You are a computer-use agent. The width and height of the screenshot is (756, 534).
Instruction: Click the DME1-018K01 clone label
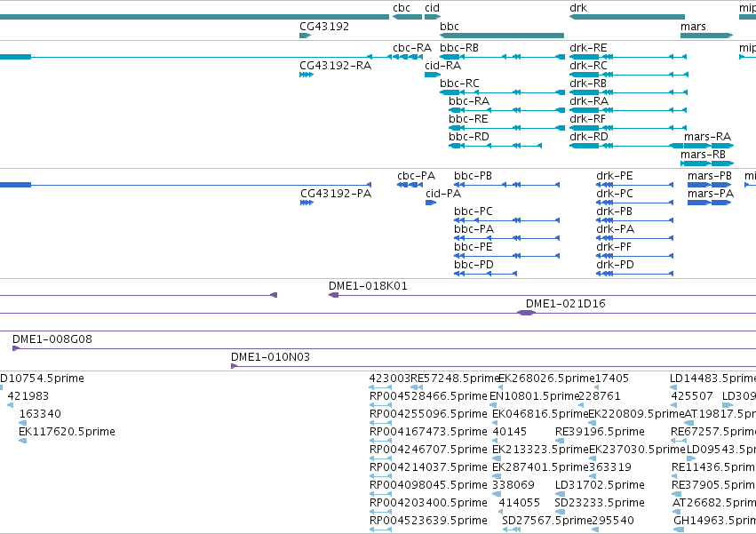tap(368, 286)
